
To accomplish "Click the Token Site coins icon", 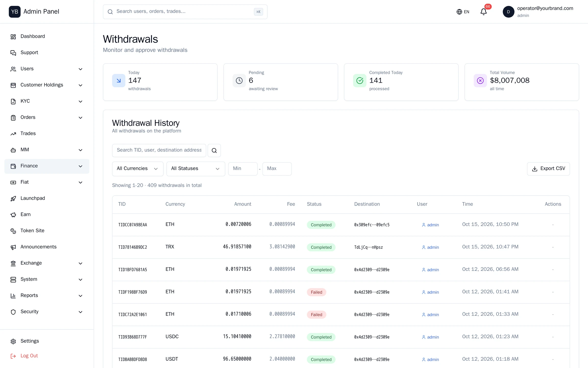I will tap(13, 231).
